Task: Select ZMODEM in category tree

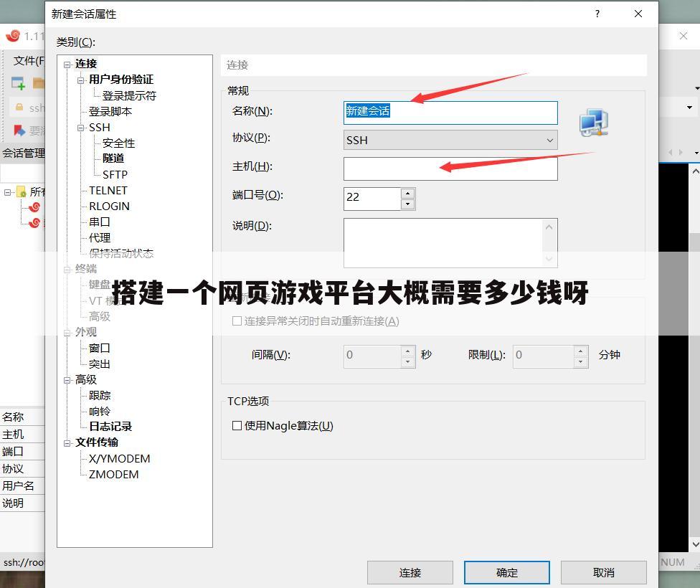Action: click(x=114, y=475)
